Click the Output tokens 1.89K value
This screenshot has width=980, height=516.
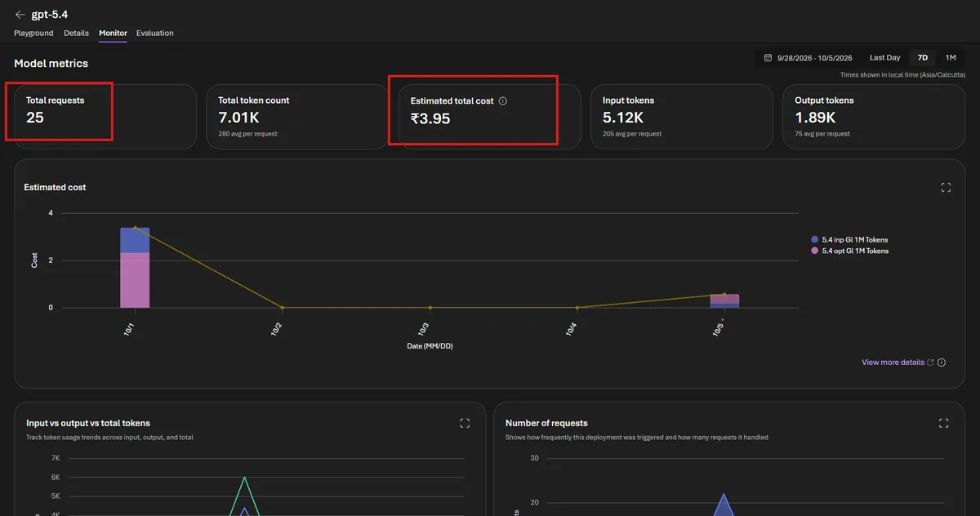(x=814, y=118)
